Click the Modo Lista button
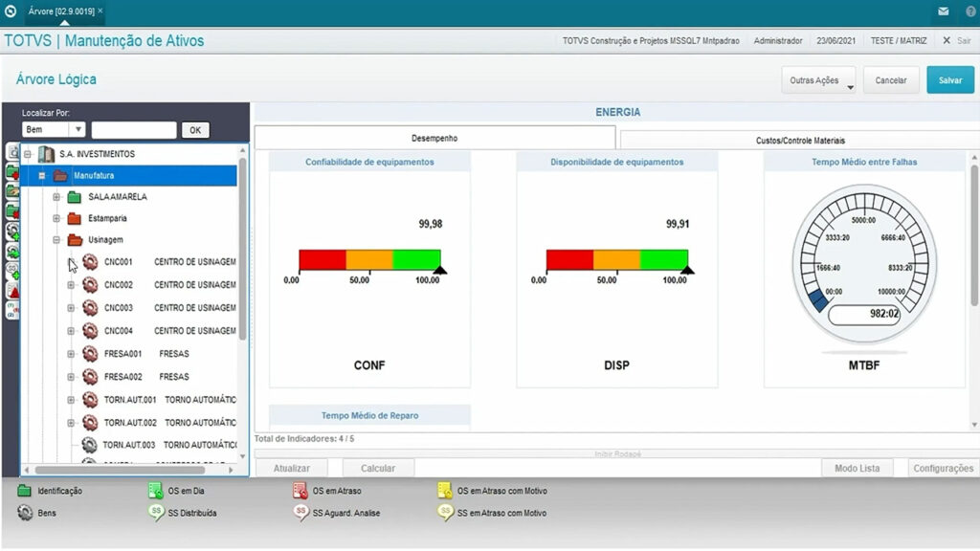This screenshot has height=551, width=980. [857, 468]
